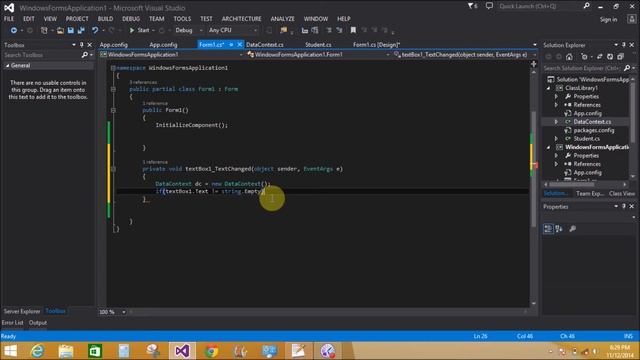This screenshot has width=640, height=360.
Task: Open the Output tab
Action: coord(38,322)
